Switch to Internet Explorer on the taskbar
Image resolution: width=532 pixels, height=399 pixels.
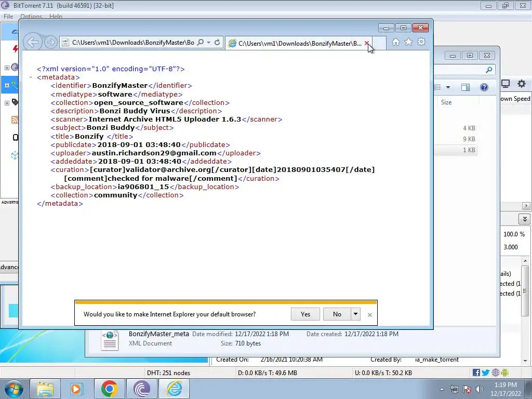pyautogui.click(x=174, y=389)
